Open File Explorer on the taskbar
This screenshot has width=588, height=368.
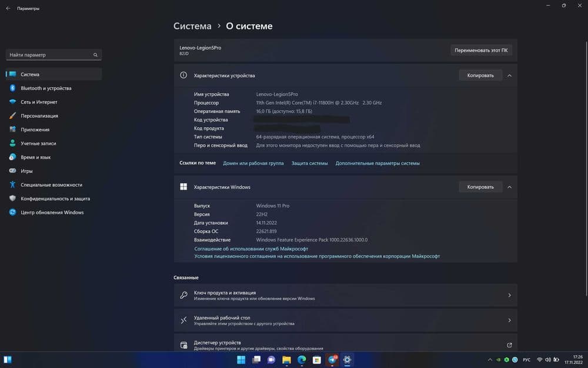[286, 360]
